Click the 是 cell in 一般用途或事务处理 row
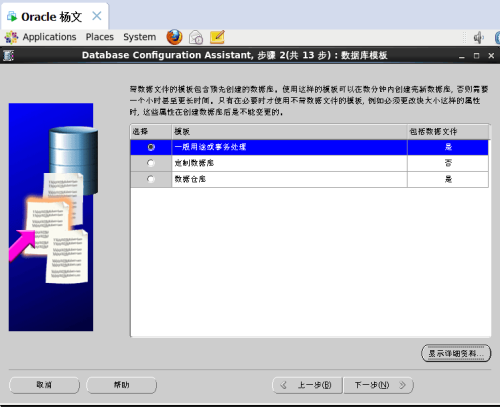500x407 pixels. click(448, 147)
